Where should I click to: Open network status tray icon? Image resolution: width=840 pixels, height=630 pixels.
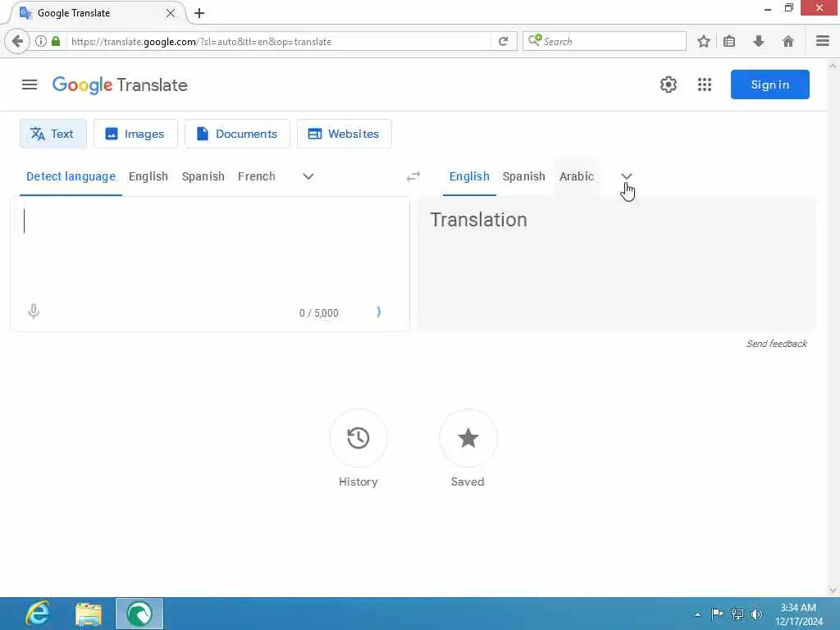click(x=737, y=614)
